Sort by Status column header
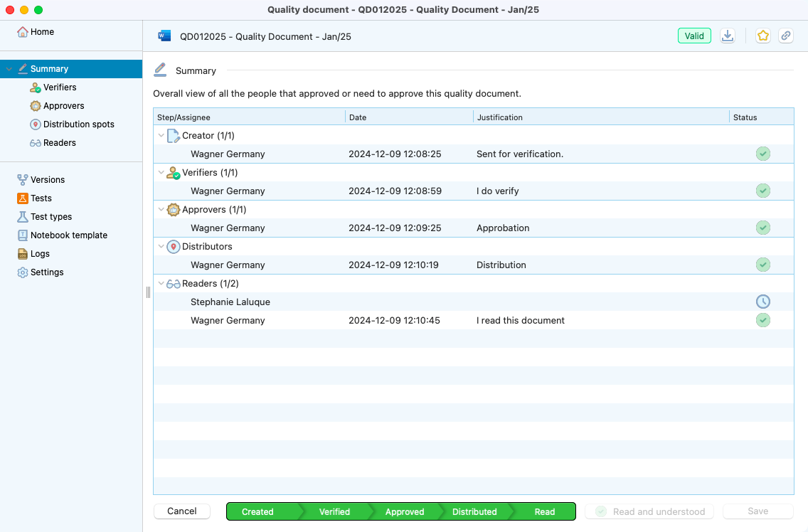The image size is (808, 532). (762, 117)
